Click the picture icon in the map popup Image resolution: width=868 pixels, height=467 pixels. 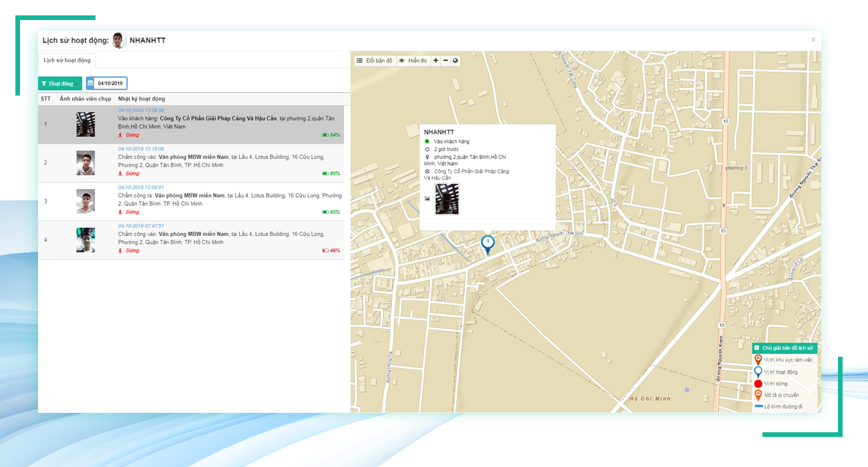(427, 199)
